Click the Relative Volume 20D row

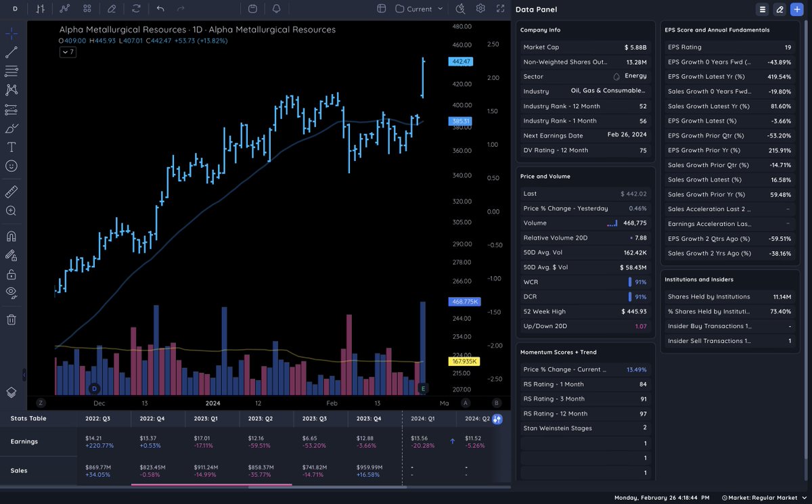tap(585, 237)
